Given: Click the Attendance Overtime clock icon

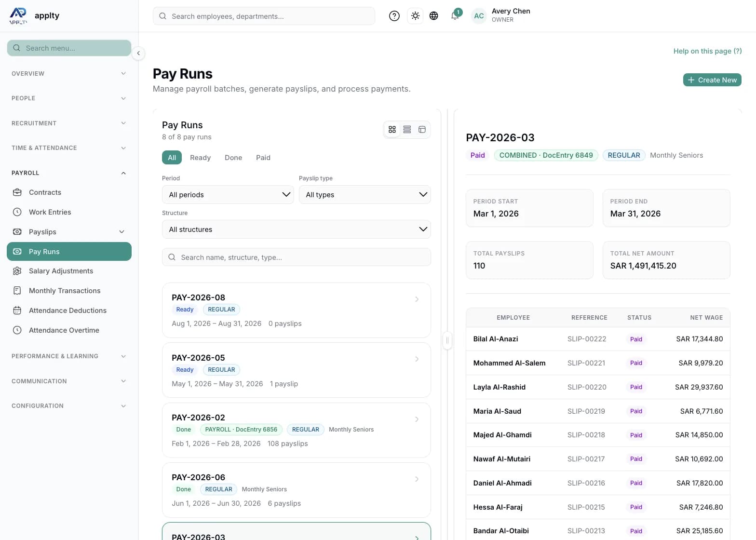Looking at the screenshot, I should (x=17, y=330).
